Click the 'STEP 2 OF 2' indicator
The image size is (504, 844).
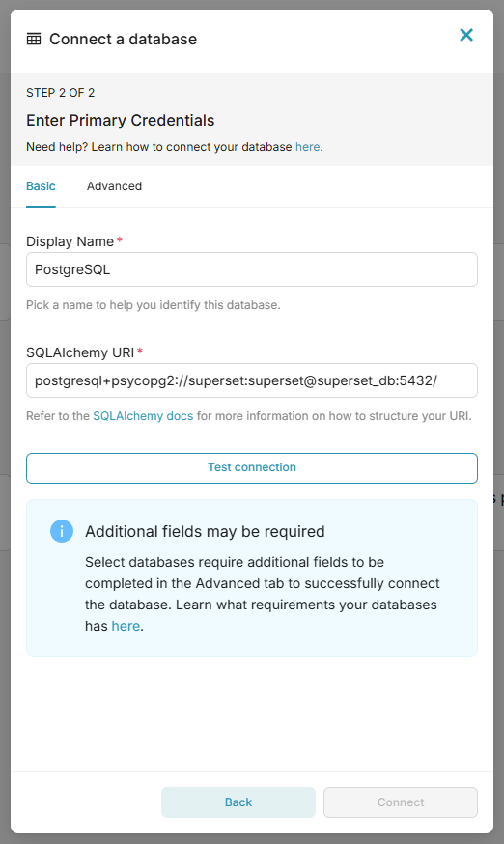pos(60,93)
